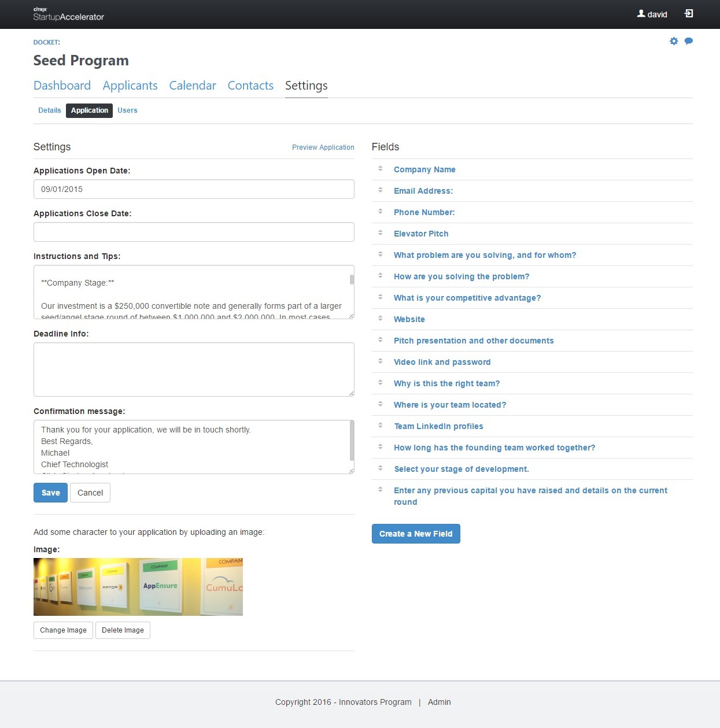Screen dimensions: 720x728
Task: Click the Applications Open Date field
Action: pyautogui.click(x=194, y=189)
